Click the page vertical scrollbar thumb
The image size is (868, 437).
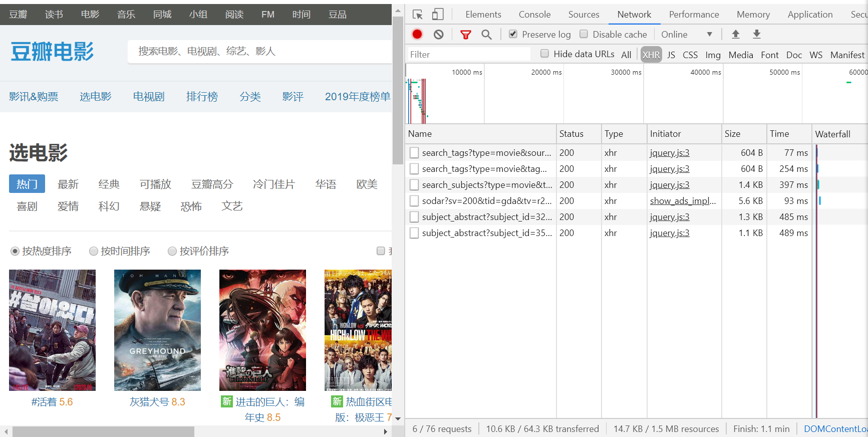click(x=398, y=90)
